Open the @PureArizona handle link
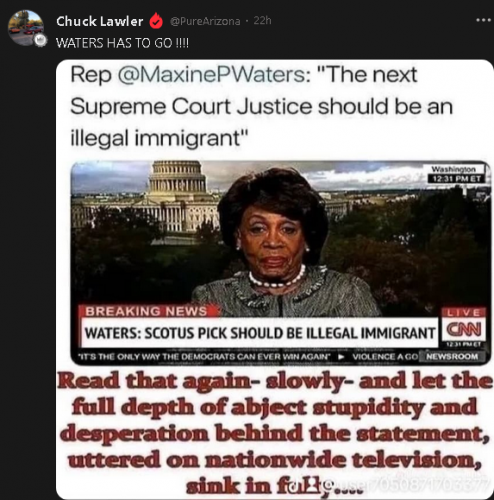This screenshot has height=500, width=494. [205, 21]
